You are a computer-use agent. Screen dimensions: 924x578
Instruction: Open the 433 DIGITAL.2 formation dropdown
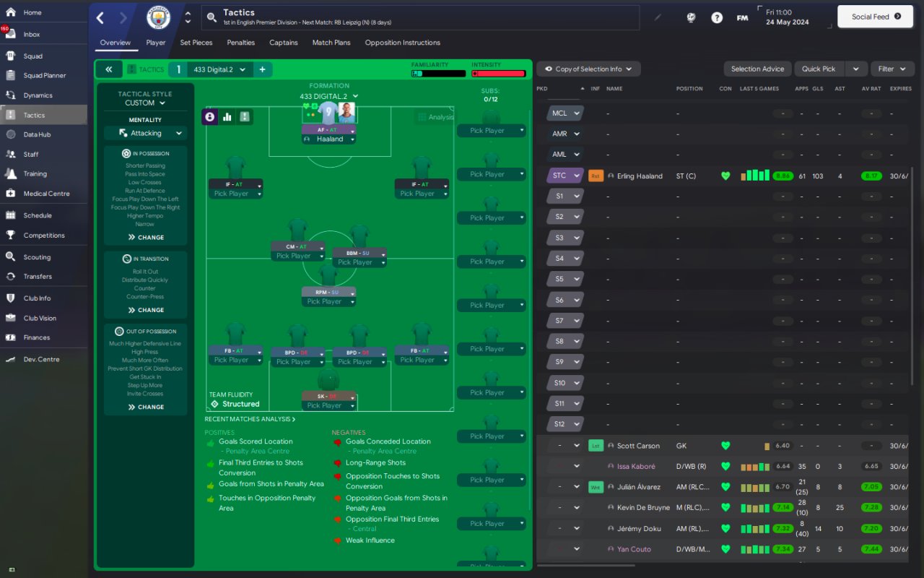coord(329,96)
